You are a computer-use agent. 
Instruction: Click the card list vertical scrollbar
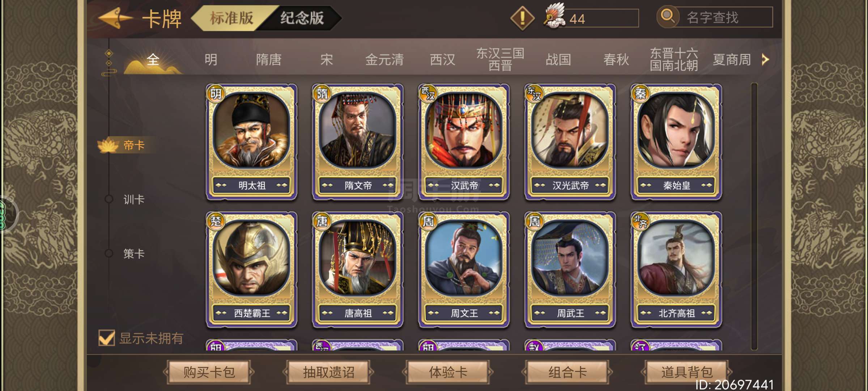point(754,216)
